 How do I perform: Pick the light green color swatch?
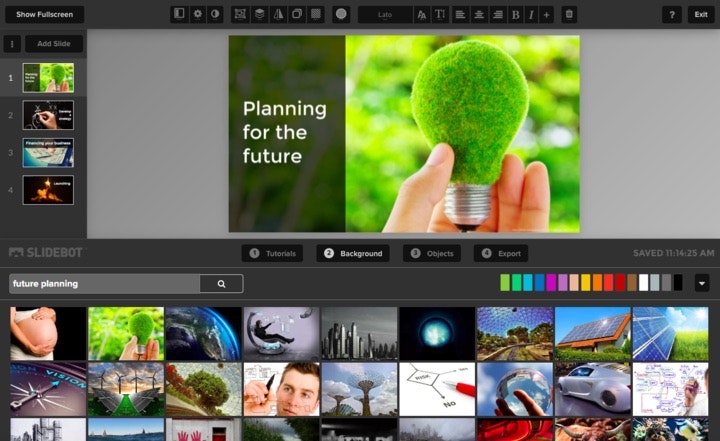pyautogui.click(x=505, y=283)
